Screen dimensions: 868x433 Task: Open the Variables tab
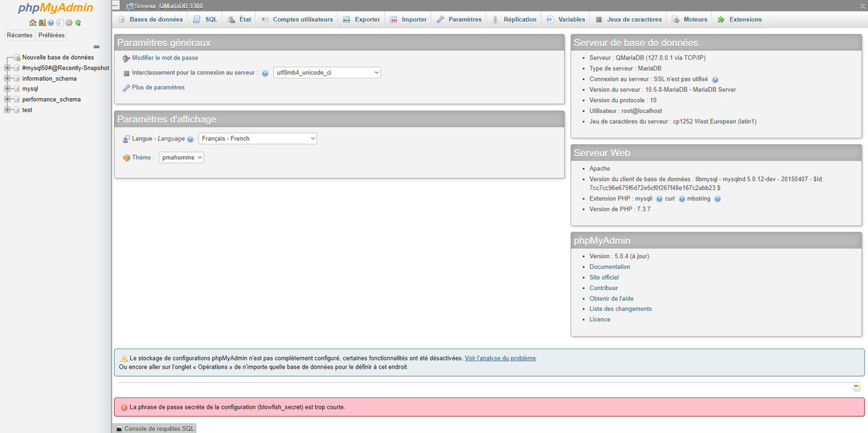click(x=566, y=20)
